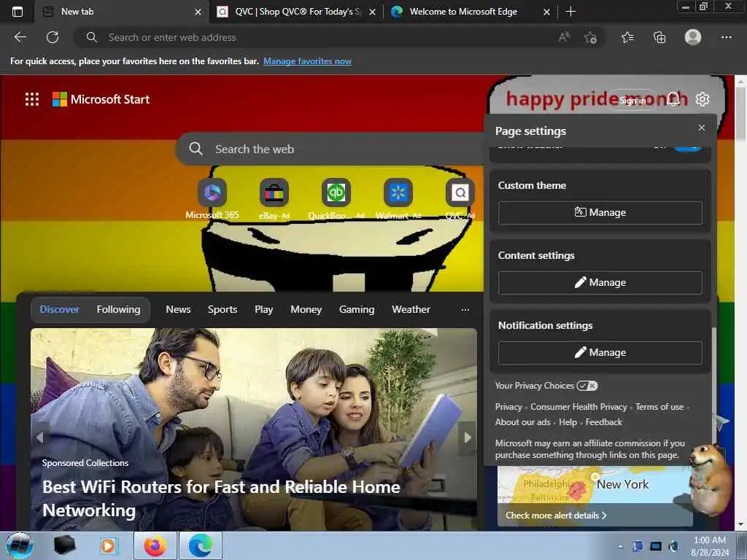The width and height of the screenshot is (747, 560).
Task: Launch Firefox from the taskbar
Action: (155, 545)
